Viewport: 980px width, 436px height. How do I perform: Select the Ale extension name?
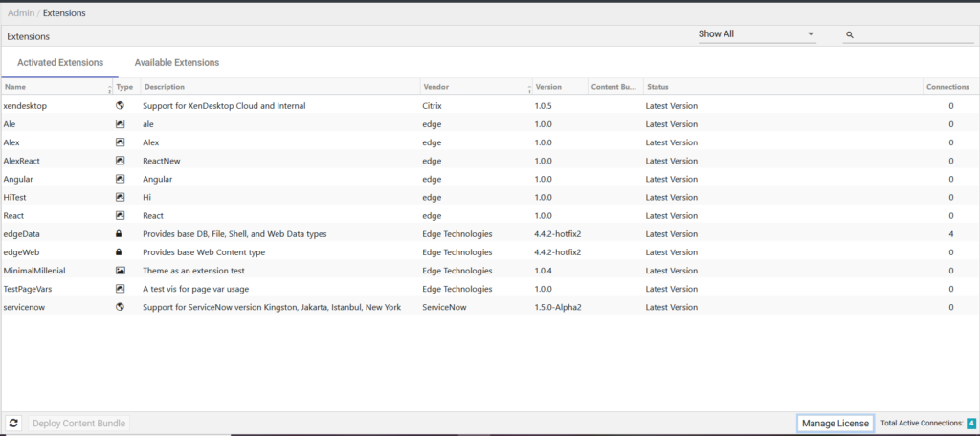pos(10,124)
